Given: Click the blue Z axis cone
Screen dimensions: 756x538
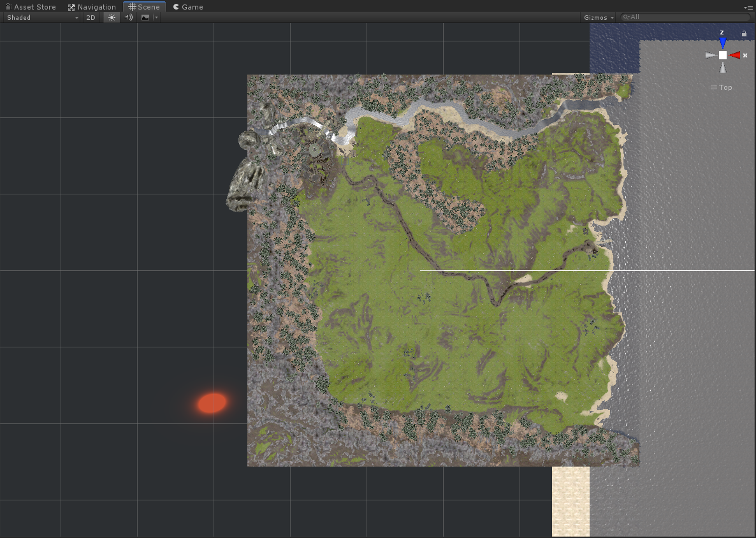Looking at the screenshot, I should (x=722, y=43).
